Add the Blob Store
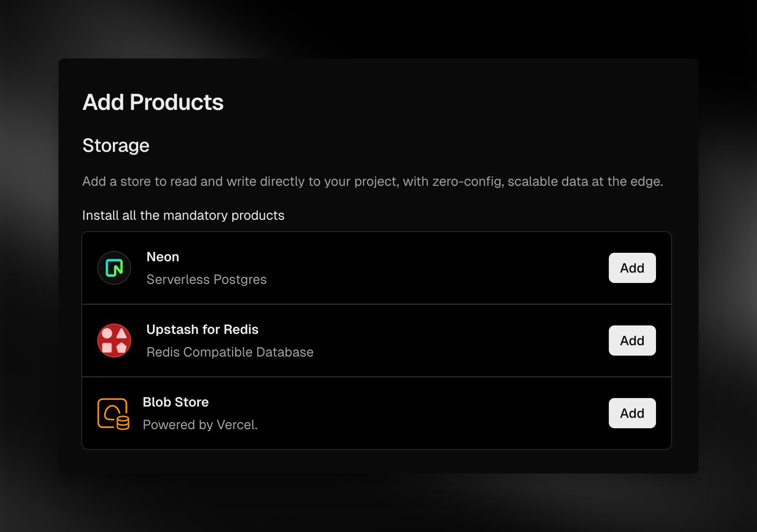The image size is (757, 532). coord(632,413)
